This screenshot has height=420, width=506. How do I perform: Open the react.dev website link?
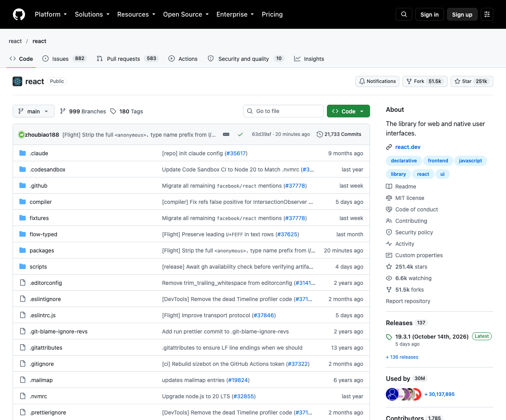[408, 147]
